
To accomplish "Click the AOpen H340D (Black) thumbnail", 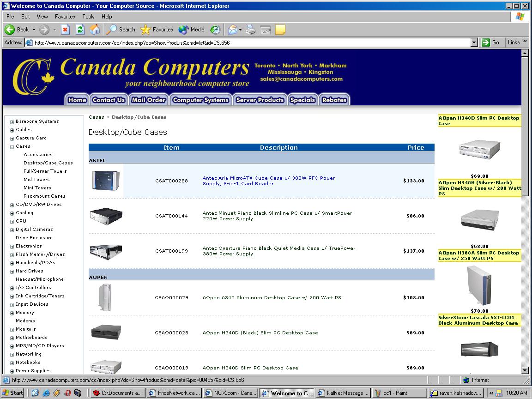I will (106, 332).
